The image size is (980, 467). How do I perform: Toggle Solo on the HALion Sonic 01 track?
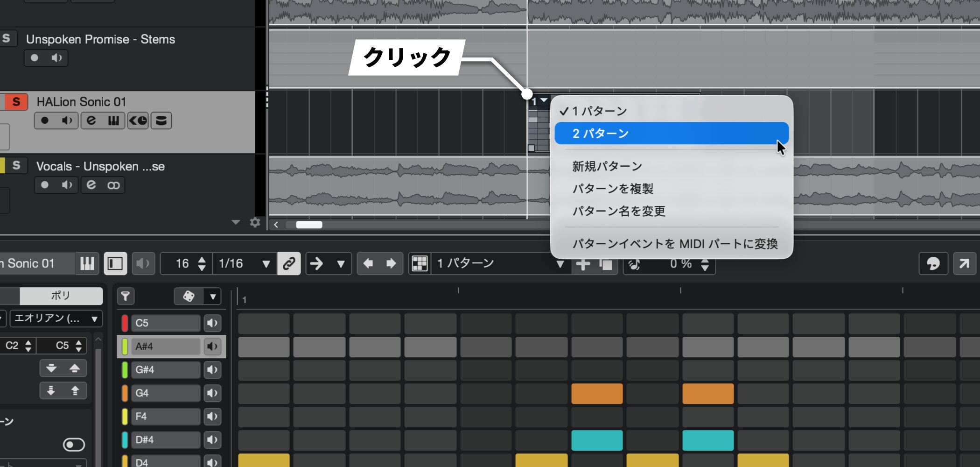pyautogui.click(x=16, y=102)
